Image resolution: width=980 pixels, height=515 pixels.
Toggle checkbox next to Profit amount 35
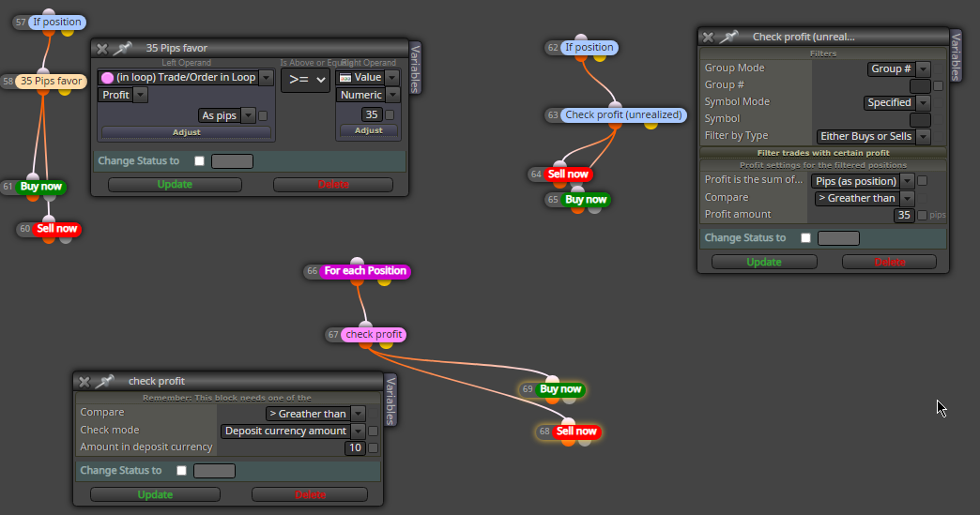(922, 216)
